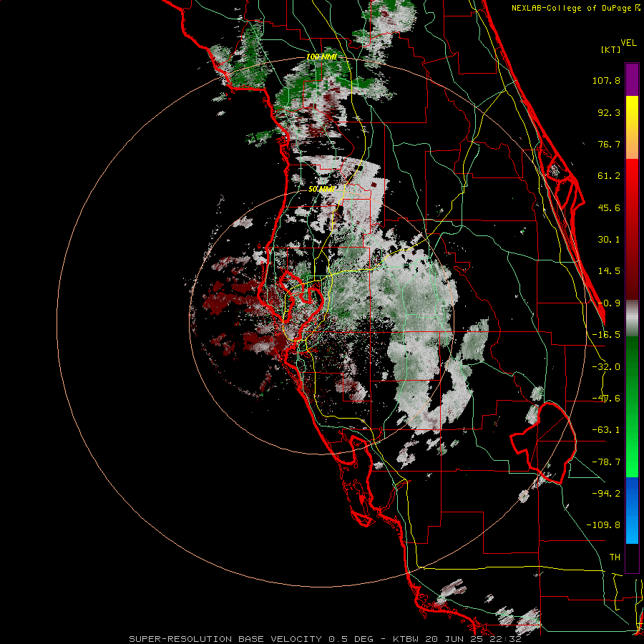Click the NEXLAB-College of DuPage label
The width and height of the screenshot is (644, 644).
coord(575,8)
